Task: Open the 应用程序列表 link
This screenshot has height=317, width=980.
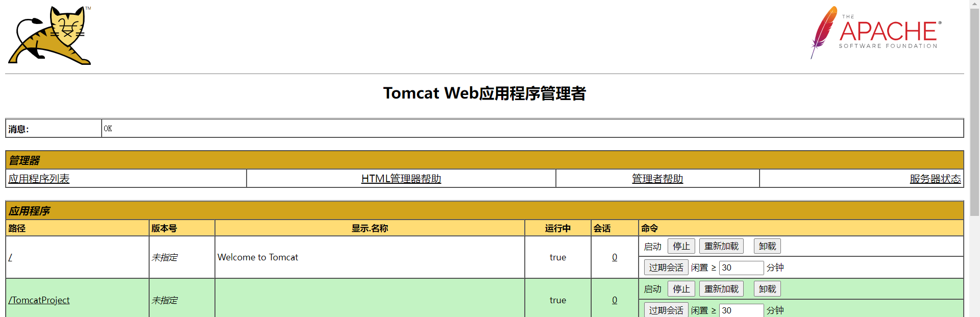Action: 39,179
